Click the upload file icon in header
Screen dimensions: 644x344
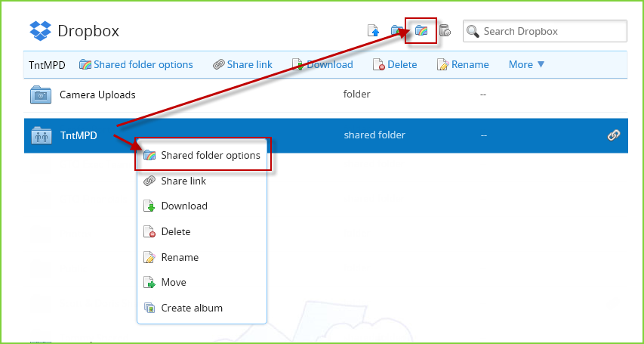point(373,30)
